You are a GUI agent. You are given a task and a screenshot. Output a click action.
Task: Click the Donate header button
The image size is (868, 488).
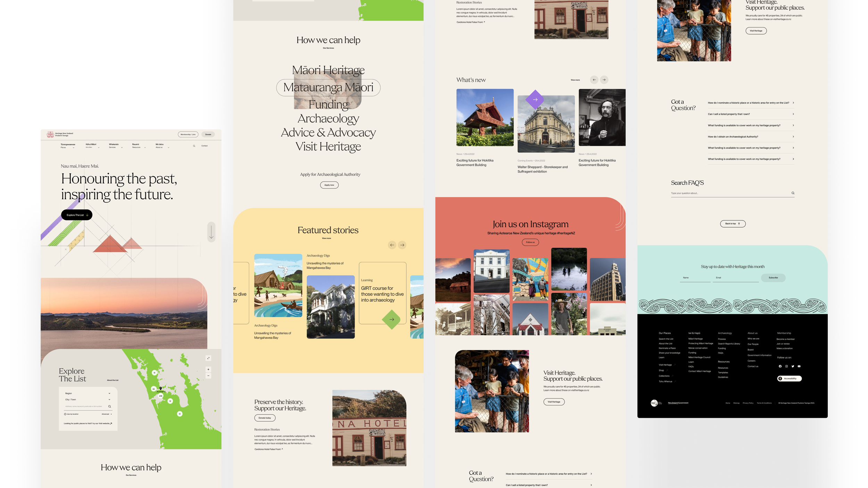(208, 134)
